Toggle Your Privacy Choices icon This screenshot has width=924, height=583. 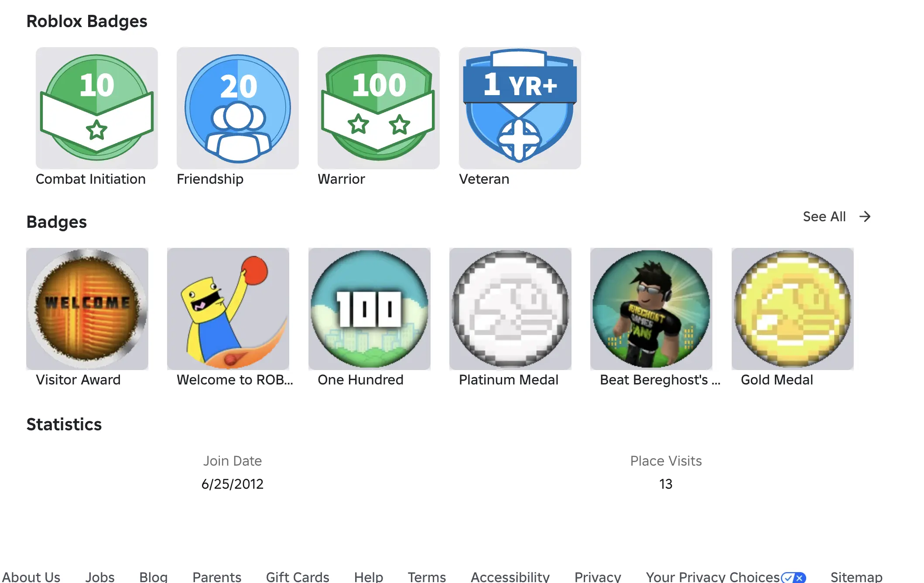793,578
